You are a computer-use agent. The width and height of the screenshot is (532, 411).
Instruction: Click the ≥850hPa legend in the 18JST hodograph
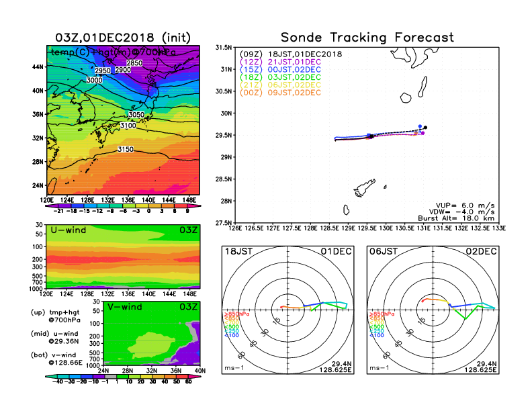click(232, 314)
